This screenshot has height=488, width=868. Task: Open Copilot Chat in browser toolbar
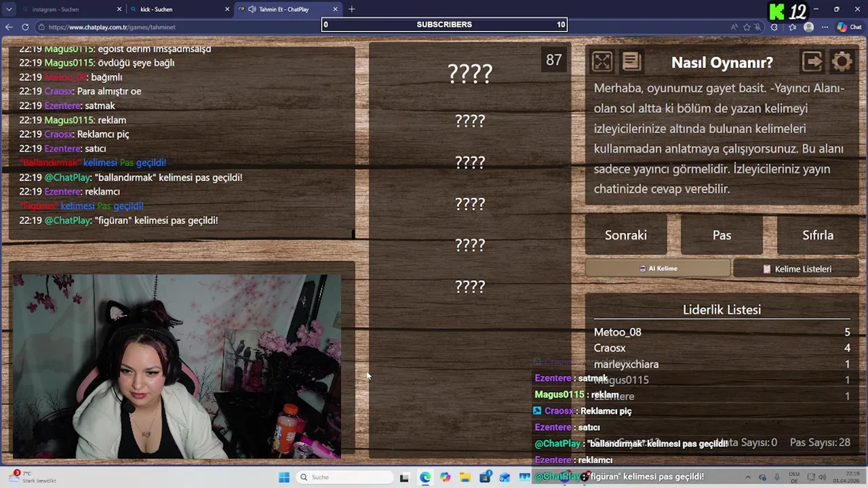pos(849,27)
